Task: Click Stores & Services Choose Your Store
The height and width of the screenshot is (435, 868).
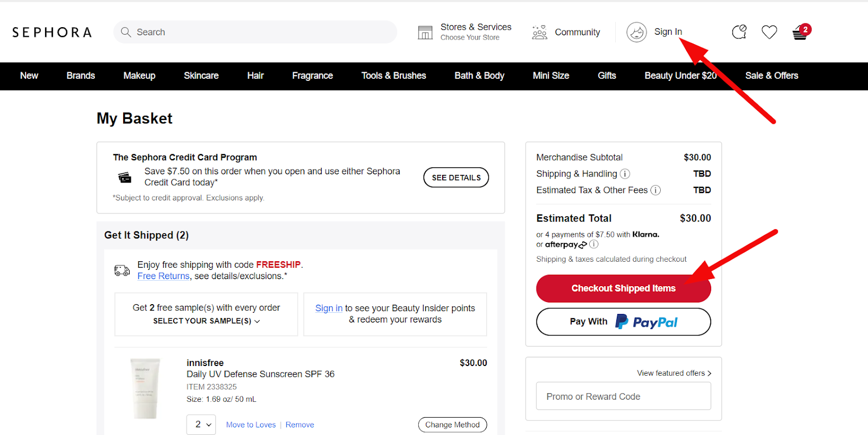Action: click(476, 31)
